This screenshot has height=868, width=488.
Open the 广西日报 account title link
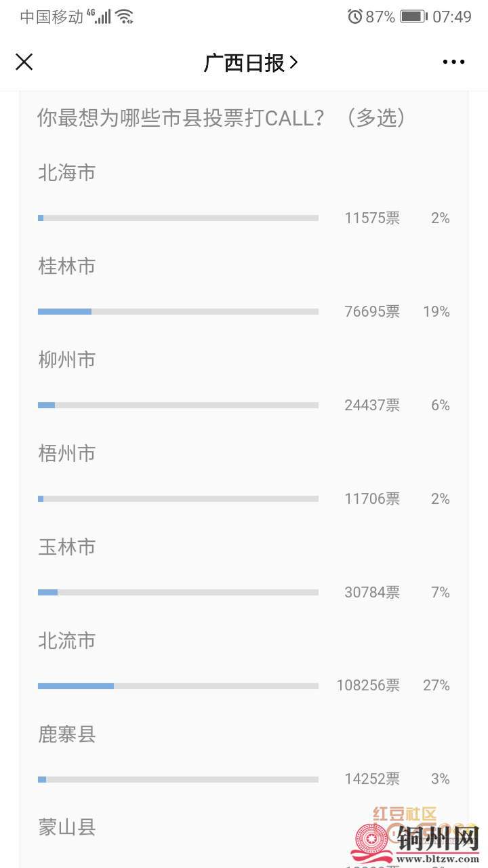coord(250,63)
